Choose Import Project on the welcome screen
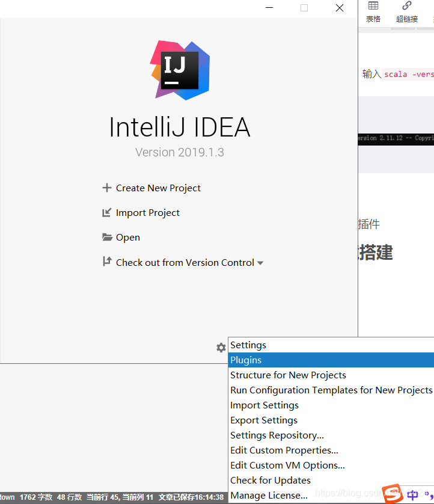Screen dimensions: 434x504 point(147,213)
